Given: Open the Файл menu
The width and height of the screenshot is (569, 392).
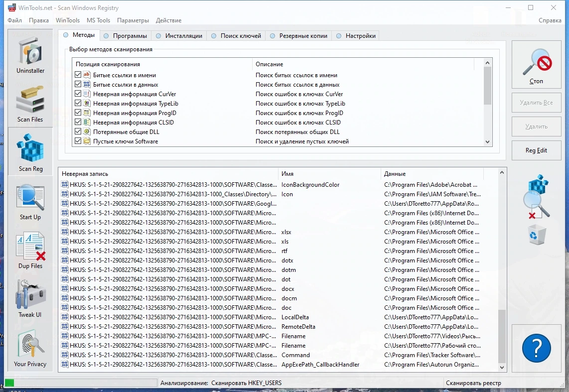Looking at the screenshot, I should (x=14, y=20).
